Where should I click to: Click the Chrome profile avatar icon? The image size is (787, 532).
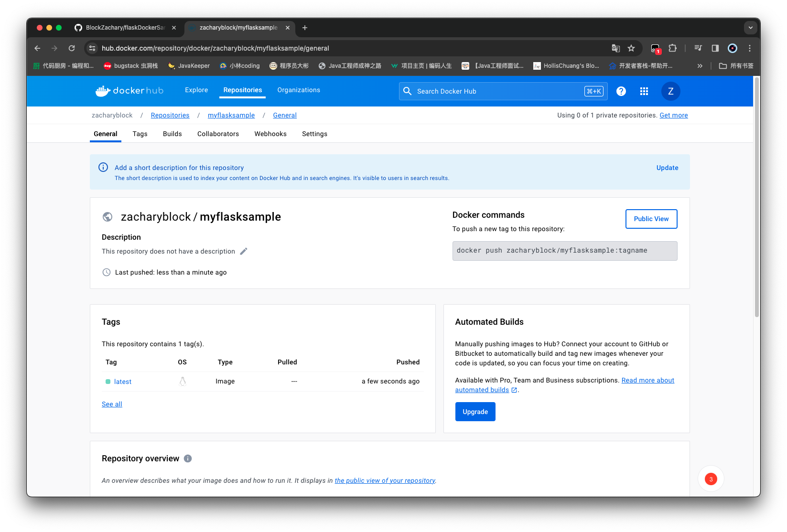point(732,48)
